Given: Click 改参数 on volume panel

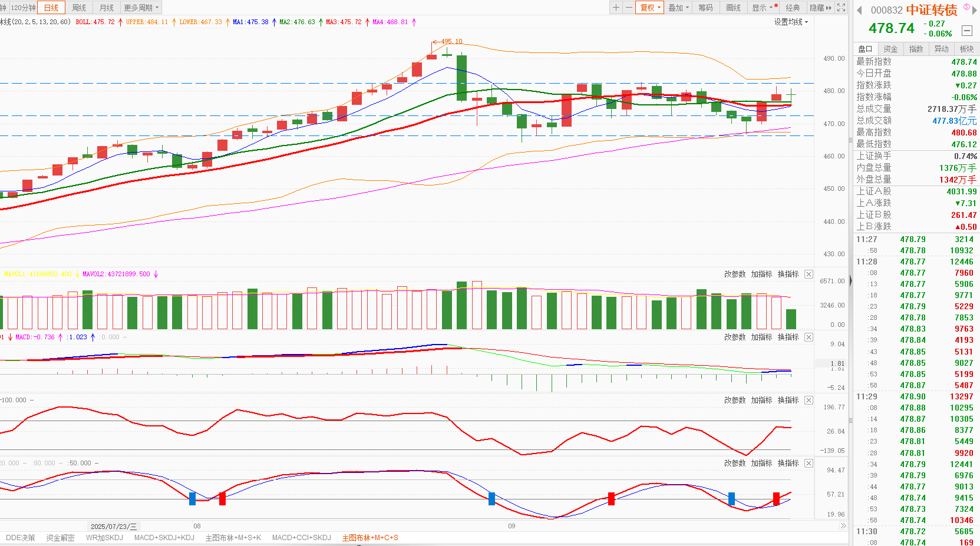Looking at the screenshot, I should point(735,274).
